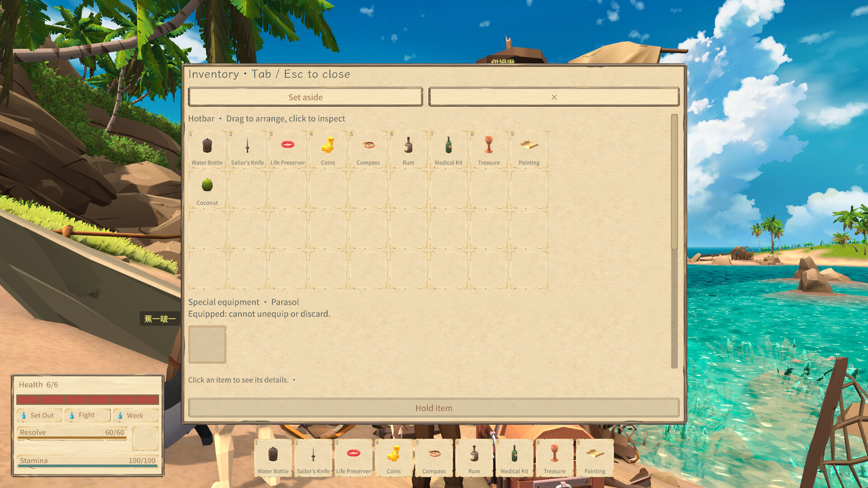This screenshot has width=868, height=488.
Task: Select the Sailor's Knife in inventory grid
Action: point(247,150)
